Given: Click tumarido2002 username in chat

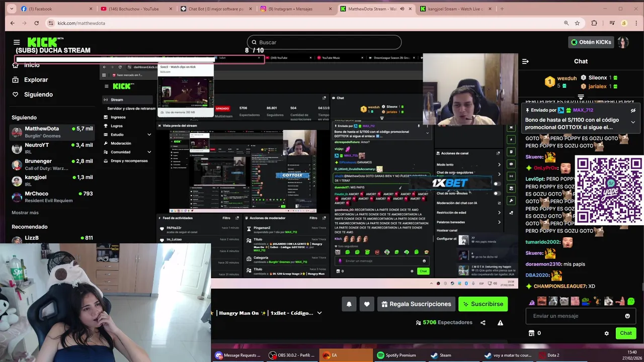Looking at the screenshot, I should (543, 242).
